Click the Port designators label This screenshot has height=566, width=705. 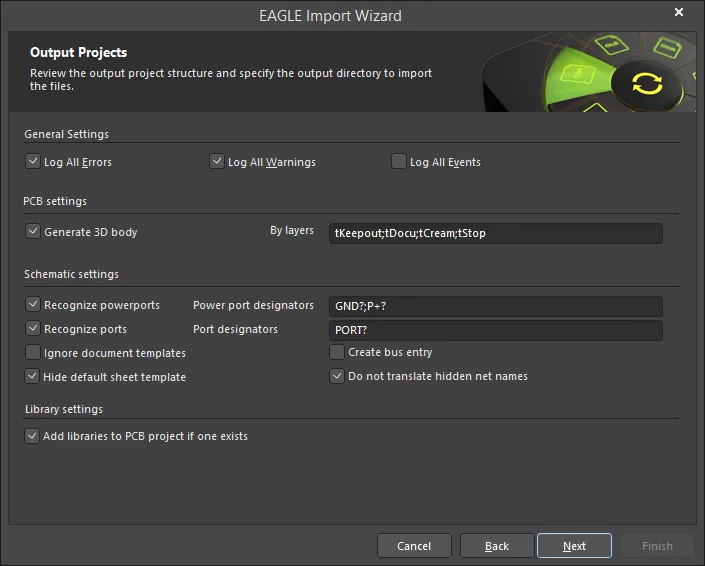click(236, 329)
